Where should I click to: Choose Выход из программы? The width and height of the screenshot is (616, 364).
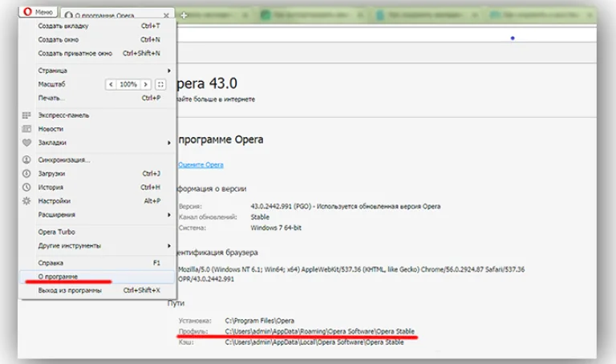point(98,290)
